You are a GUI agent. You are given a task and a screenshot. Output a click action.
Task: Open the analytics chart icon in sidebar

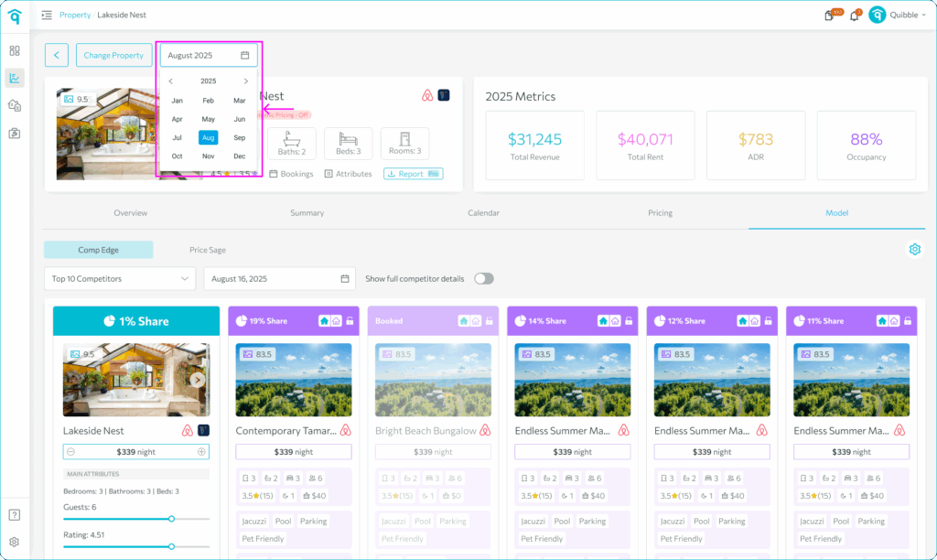click(x=15, y=79)
